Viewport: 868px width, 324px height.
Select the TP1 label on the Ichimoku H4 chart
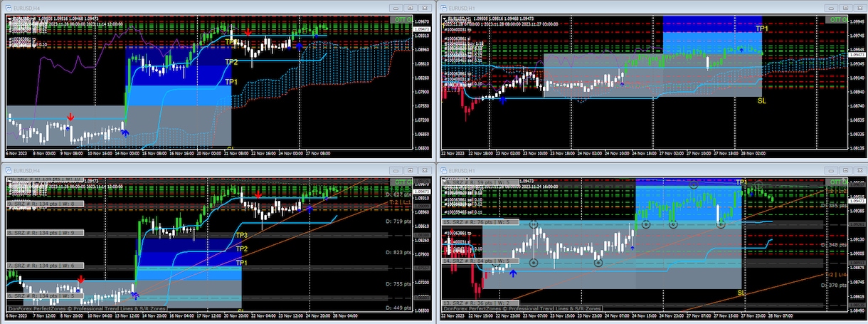click(x=231, y=83)
